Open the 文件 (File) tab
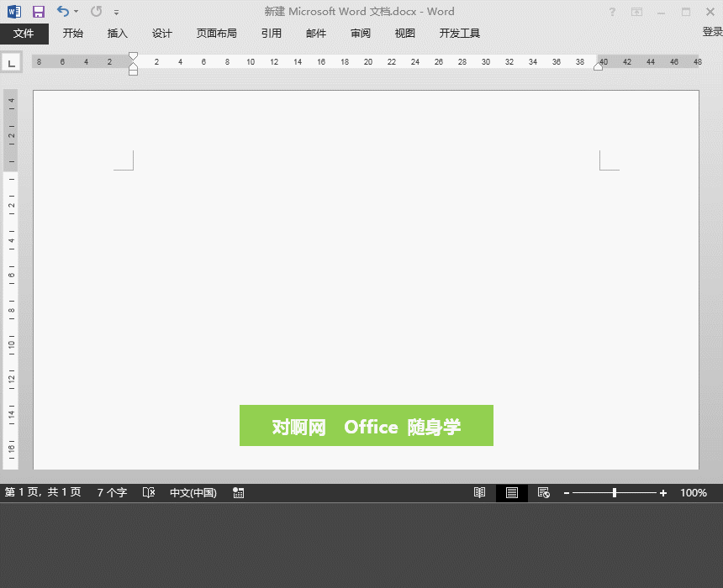 [x=24, y=34]
